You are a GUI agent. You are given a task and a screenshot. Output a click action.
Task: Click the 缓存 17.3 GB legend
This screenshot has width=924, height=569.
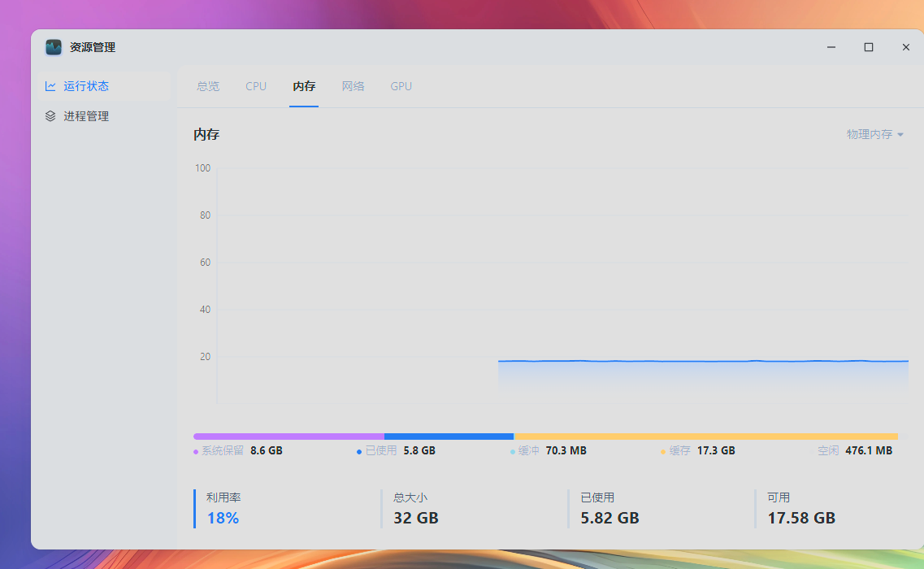click(698, 450)
